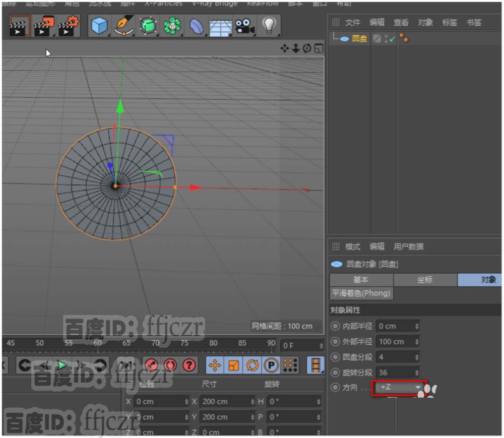
Task: Open 模式 menu in attribute manager
Action: (353, 247)
